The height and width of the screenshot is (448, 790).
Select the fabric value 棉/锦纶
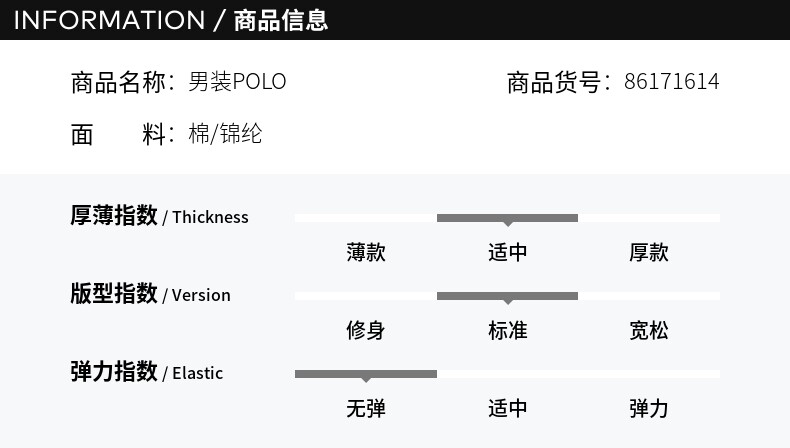(x=225, y=134)
